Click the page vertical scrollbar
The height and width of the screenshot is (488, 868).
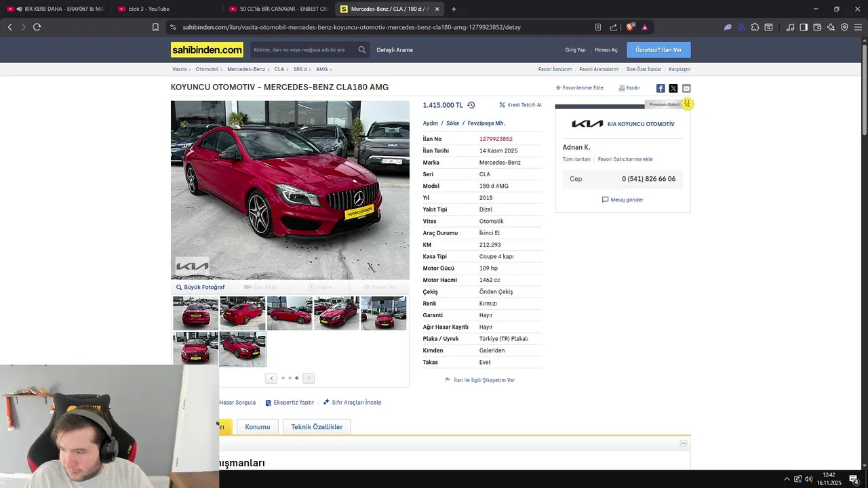click(864, 88)
